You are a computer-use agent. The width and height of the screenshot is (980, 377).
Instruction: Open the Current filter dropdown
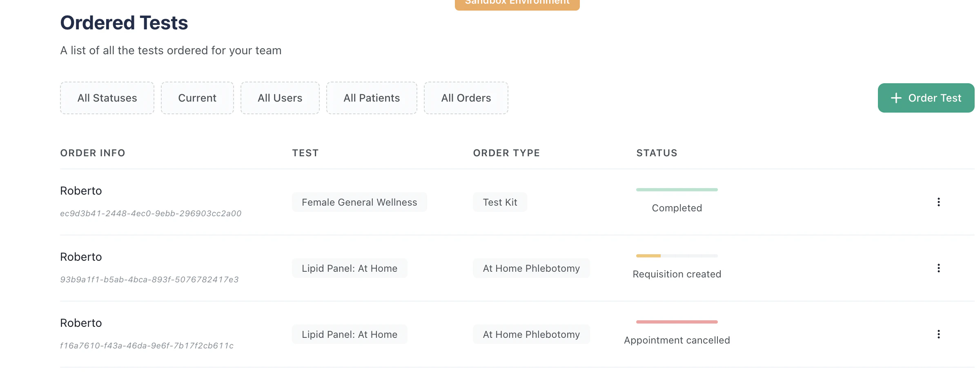click(197, 98)
